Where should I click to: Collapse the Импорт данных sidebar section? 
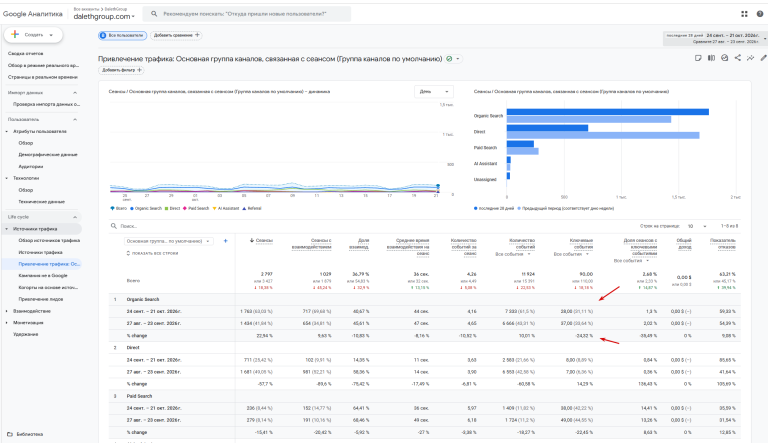point(75,93)
